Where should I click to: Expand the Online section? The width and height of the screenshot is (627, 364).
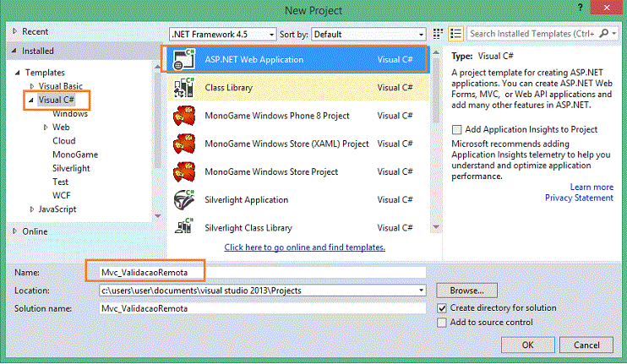[15, 231]
